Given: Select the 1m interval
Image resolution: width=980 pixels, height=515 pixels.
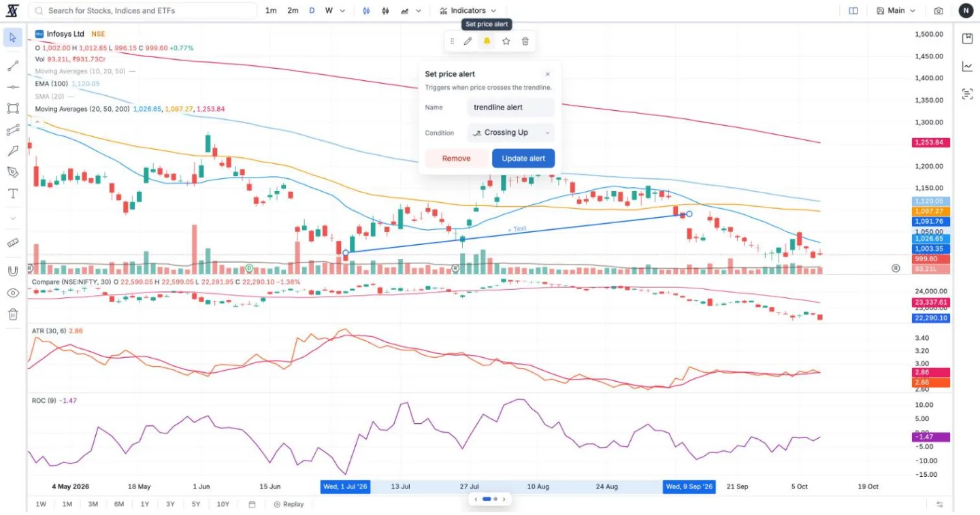Looking at the screenshot, I should click(x=271, y=11).
